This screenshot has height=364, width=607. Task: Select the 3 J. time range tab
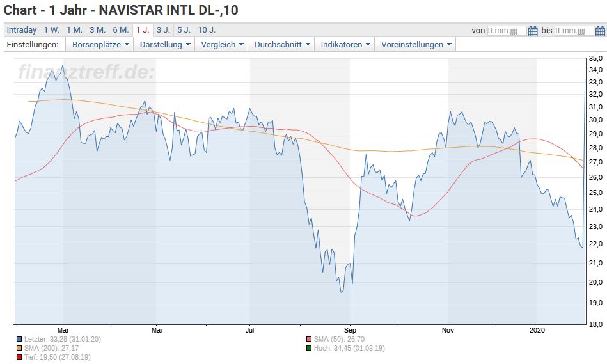tap(163, 30)
